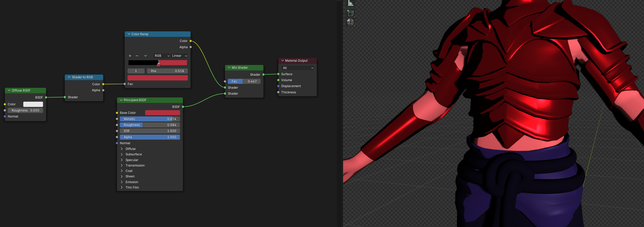Click the Mix Shader output socket
The height and width of the screenshot is (227, 644).
[264, 75]
